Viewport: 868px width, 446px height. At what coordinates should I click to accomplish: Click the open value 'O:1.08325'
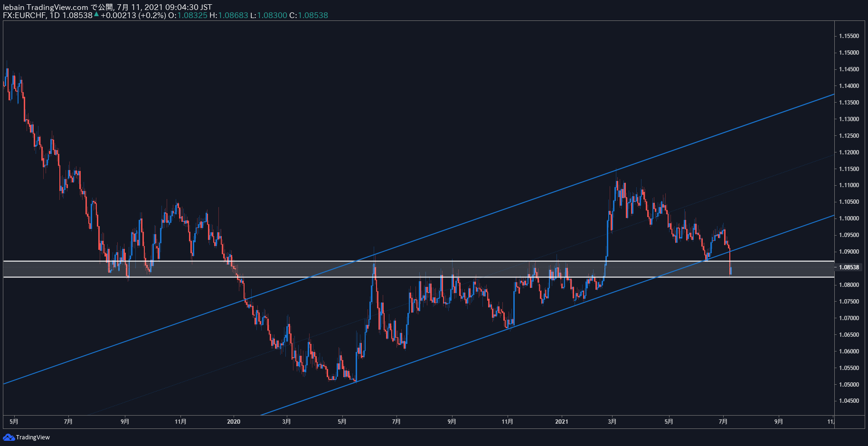click(x=188, y=15)
